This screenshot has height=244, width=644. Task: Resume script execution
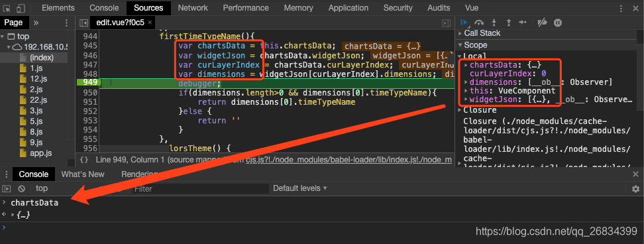coord(464,23)
